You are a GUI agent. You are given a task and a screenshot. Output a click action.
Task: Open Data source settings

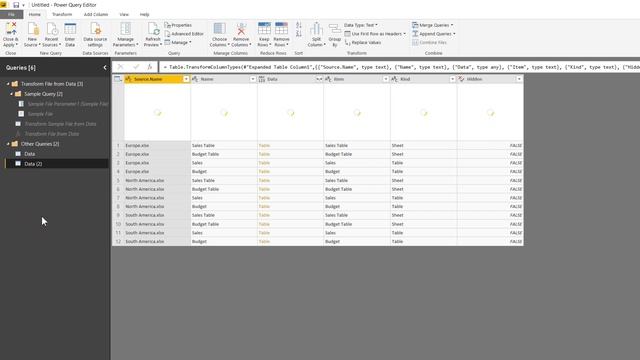(x=95, y=35)
